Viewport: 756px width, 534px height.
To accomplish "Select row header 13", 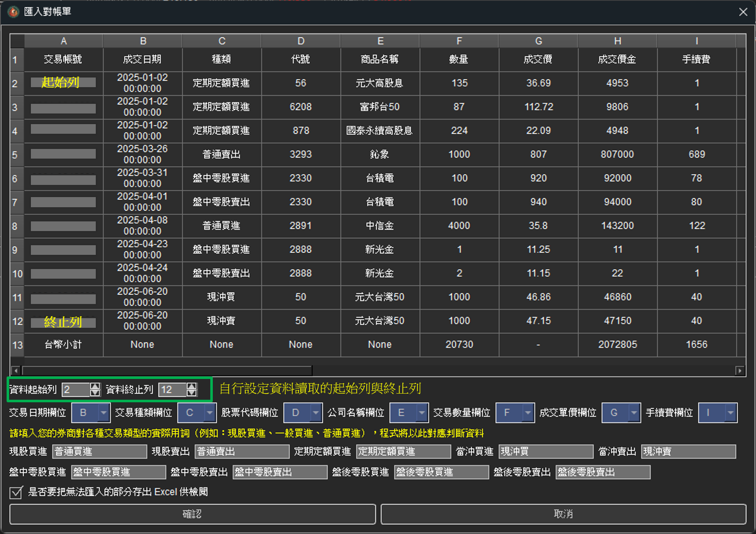I will coord(17,345).
